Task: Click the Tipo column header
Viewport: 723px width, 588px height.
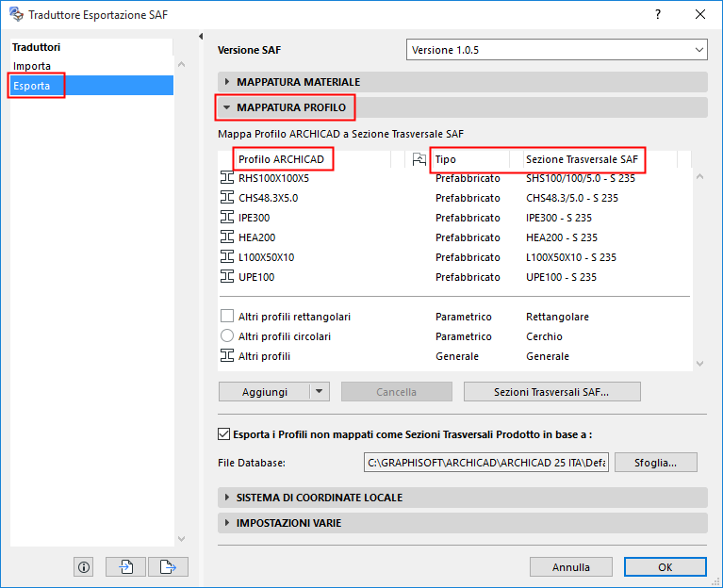Action: pyautogui.click(x=446, y=159)
